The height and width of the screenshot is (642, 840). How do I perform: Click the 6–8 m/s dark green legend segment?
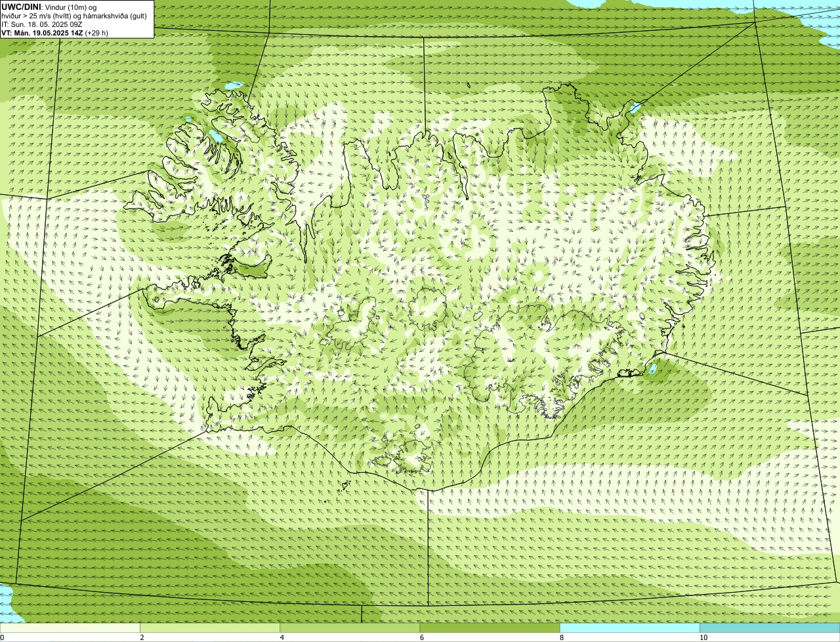pyautogui.click(x=490, y=628)
